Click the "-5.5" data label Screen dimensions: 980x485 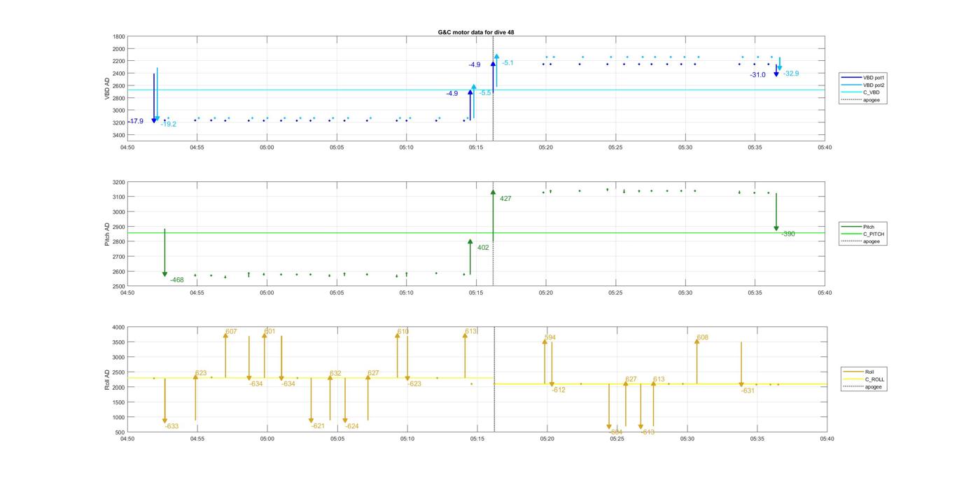tap(485, 93)
